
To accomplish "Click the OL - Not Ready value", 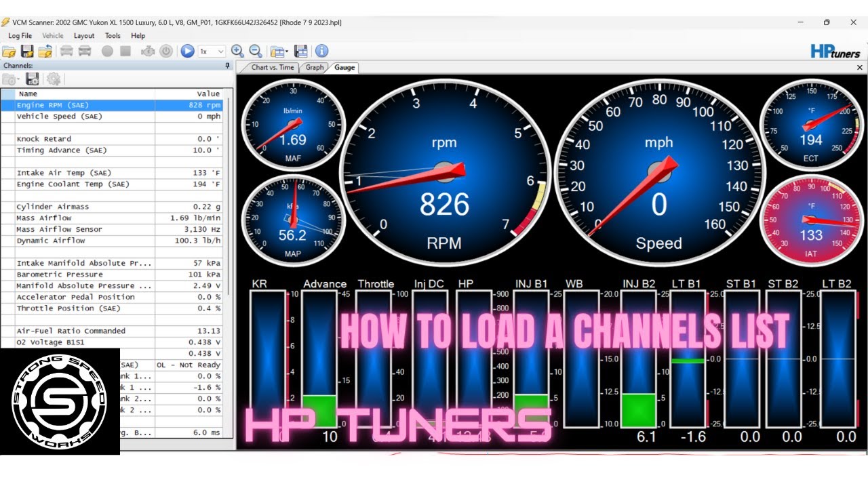I will pos(189,365).
